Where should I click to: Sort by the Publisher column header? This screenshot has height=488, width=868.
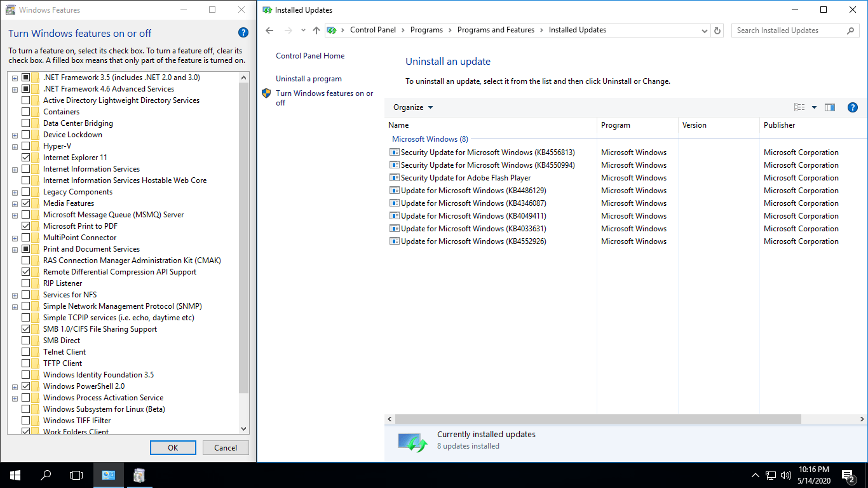[813, 125]
